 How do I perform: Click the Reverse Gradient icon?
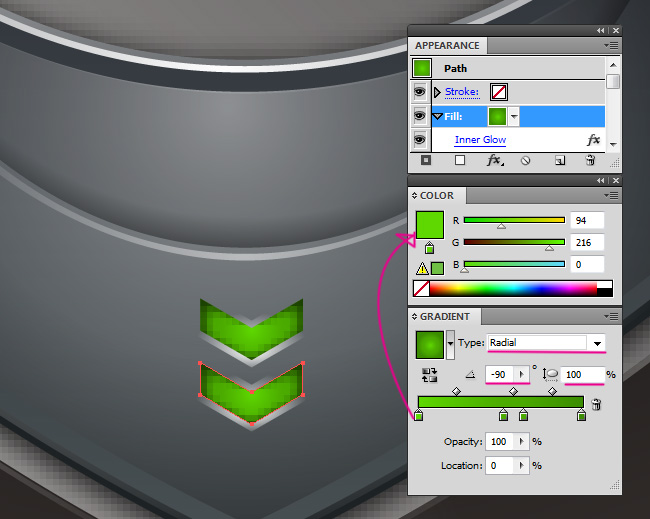point(430,376)
